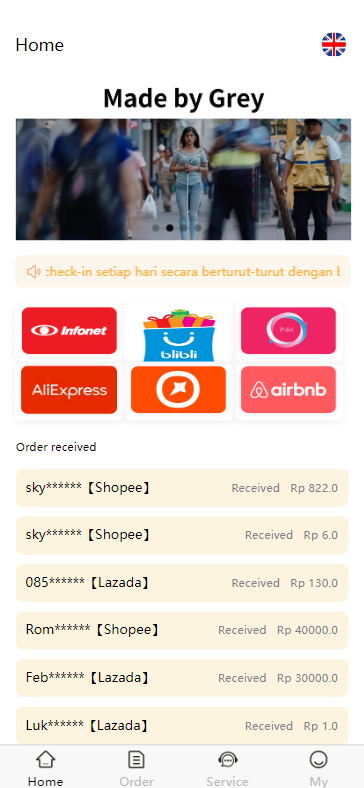The width and height of the screenshot is (364, 788).
Task: Select the fourth carousel dot indicator
Action: click(198, 228)
